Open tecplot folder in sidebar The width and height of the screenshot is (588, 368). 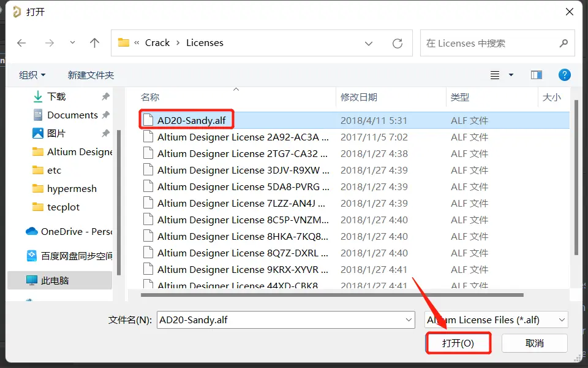click(63, 207)
